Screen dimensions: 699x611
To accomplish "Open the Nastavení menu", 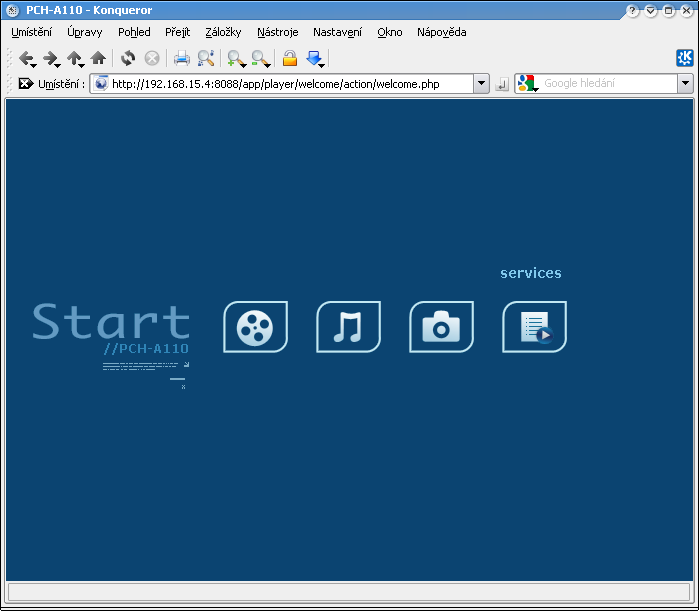I will [x=337, y=32].
